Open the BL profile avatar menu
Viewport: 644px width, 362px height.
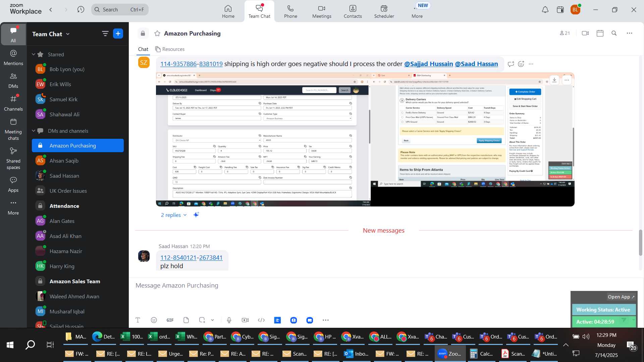[x=576, y=10]
